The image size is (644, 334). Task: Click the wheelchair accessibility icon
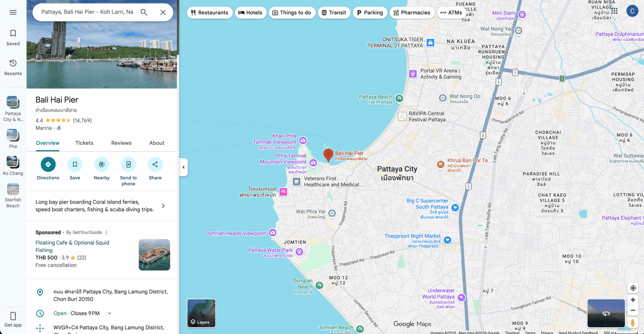(x=59, y=128)
